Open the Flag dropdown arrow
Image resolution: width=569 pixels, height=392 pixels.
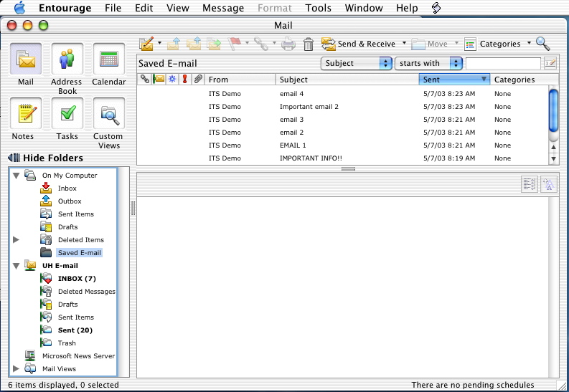pos(247,43)
